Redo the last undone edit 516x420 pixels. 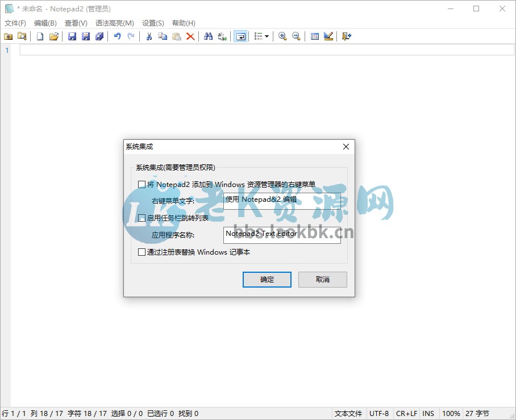click(131, 36)
